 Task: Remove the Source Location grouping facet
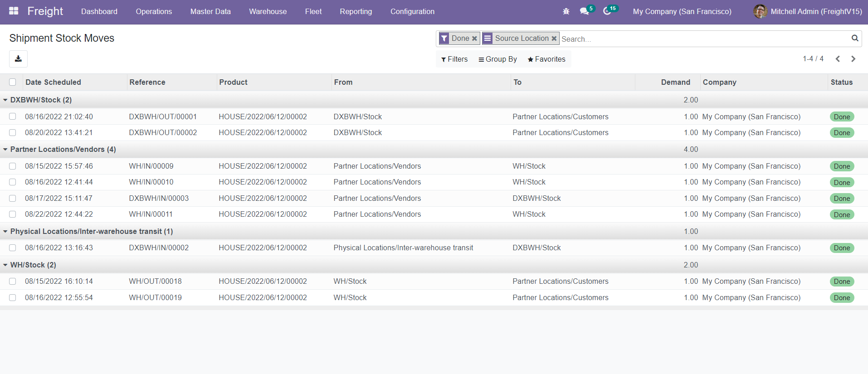(x=554, y=39)
